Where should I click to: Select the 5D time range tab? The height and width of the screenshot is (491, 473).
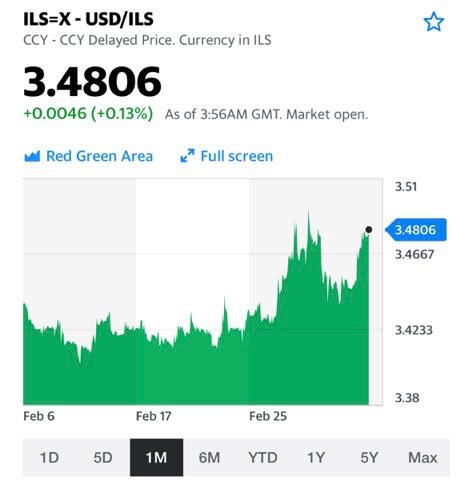(x=103, y=457)
